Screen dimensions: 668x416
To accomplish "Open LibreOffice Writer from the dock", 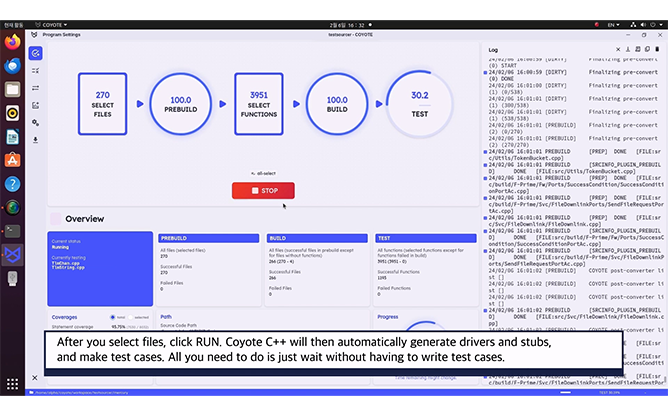I will click(x=12, y=137).
